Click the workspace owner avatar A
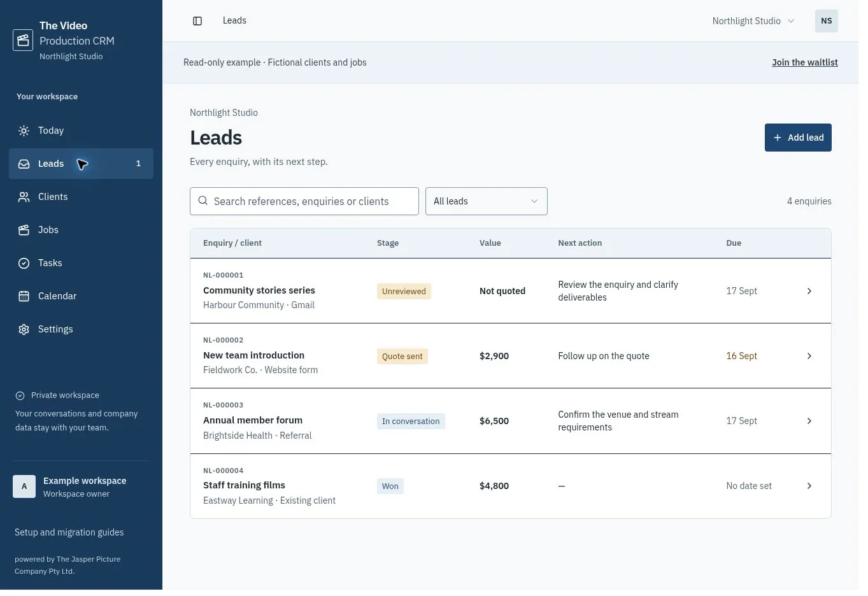This screenshot has height=596, width=868. [x=24, y=486]
